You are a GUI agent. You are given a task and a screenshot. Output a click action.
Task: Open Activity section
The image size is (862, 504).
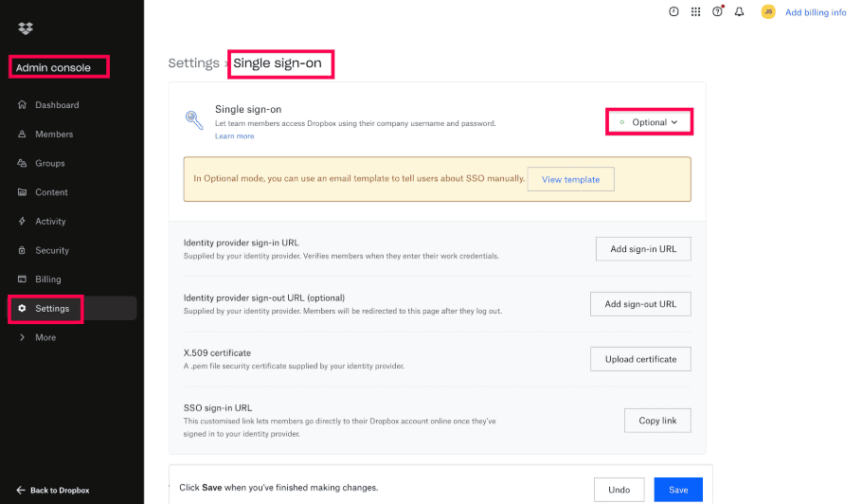tap(50, 221)
